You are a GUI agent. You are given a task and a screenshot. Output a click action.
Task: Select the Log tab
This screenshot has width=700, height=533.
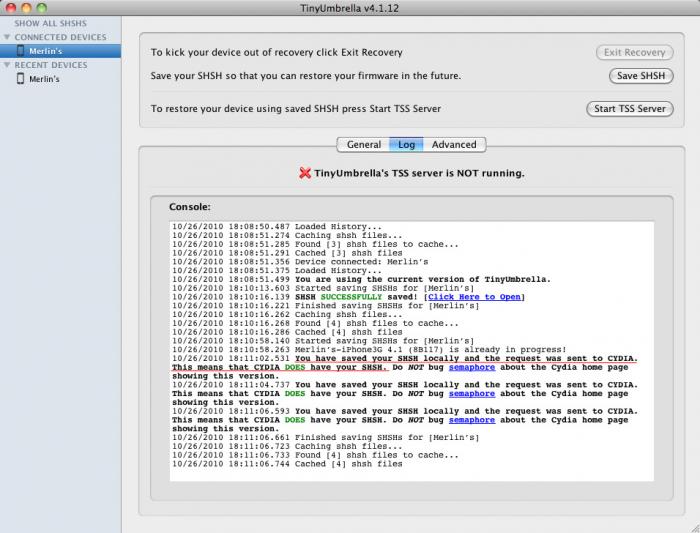[x=406, y=144]
